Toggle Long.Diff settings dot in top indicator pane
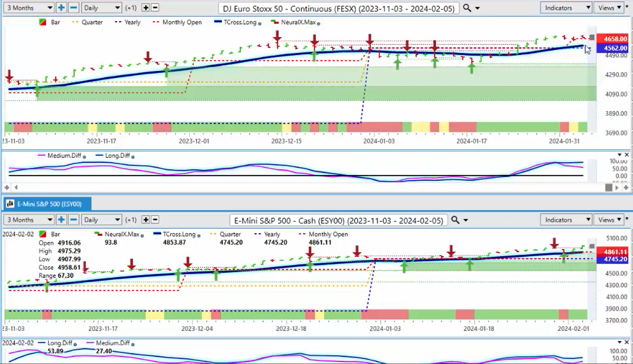 (133, 156)
